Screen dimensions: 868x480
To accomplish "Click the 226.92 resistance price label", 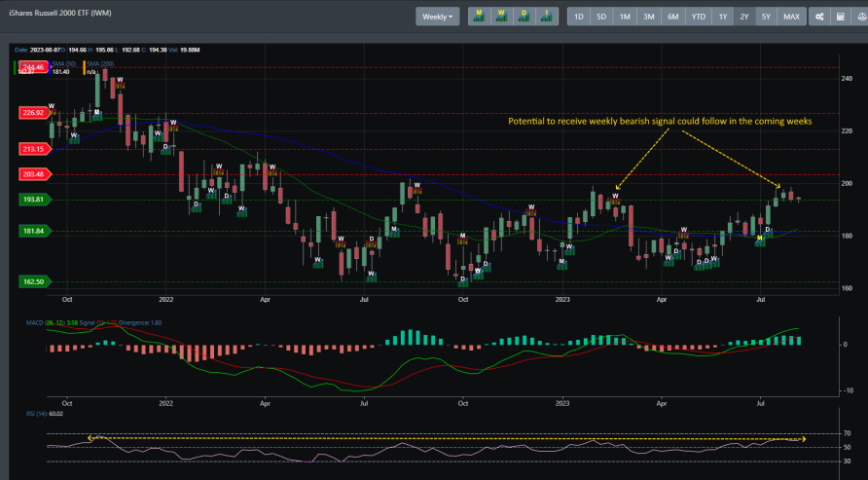I will 34,112.
